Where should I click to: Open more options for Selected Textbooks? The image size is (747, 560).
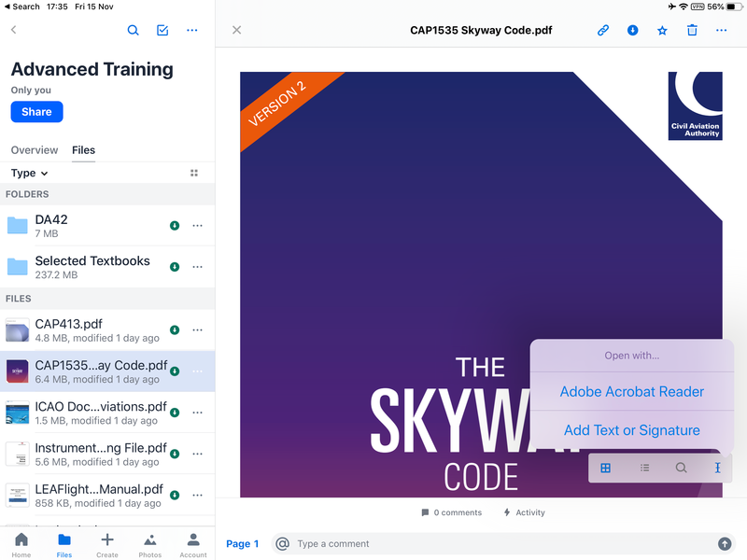point(198,267)
